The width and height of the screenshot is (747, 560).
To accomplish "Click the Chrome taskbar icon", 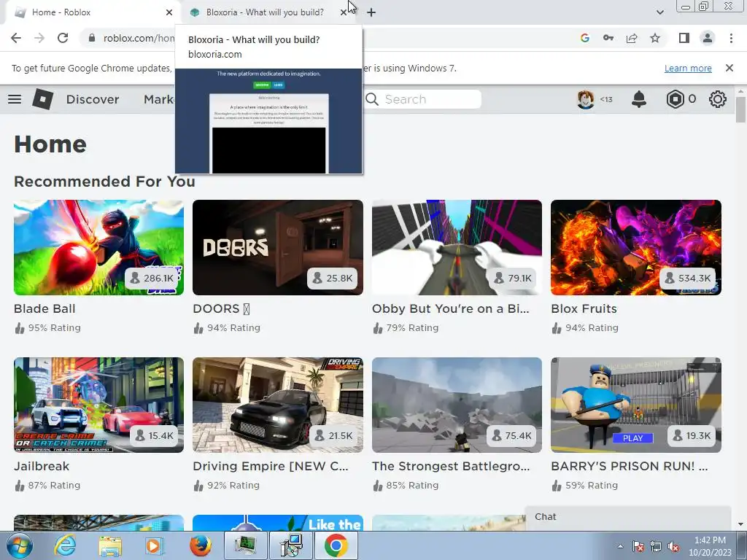I will [x=336, y=545].
